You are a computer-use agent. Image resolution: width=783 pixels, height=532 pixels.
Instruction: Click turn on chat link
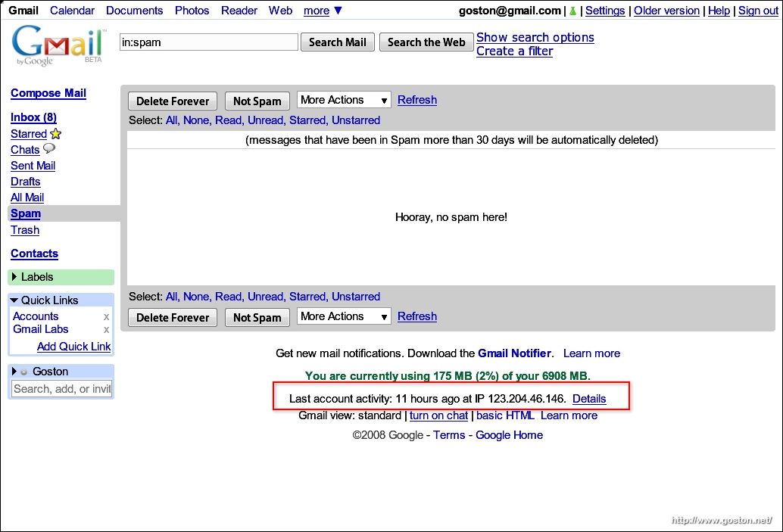pos(439,415)
